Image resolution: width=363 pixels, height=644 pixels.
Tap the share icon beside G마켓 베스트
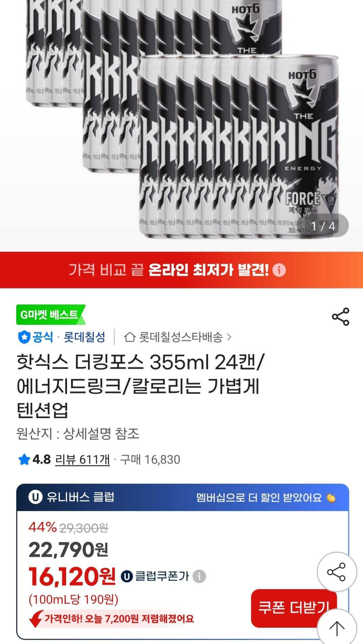340,317
